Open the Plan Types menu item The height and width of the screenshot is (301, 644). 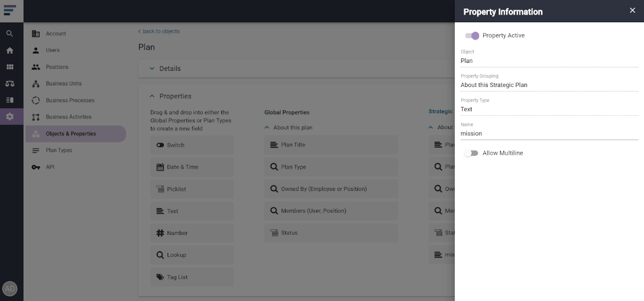coord(59,150)
